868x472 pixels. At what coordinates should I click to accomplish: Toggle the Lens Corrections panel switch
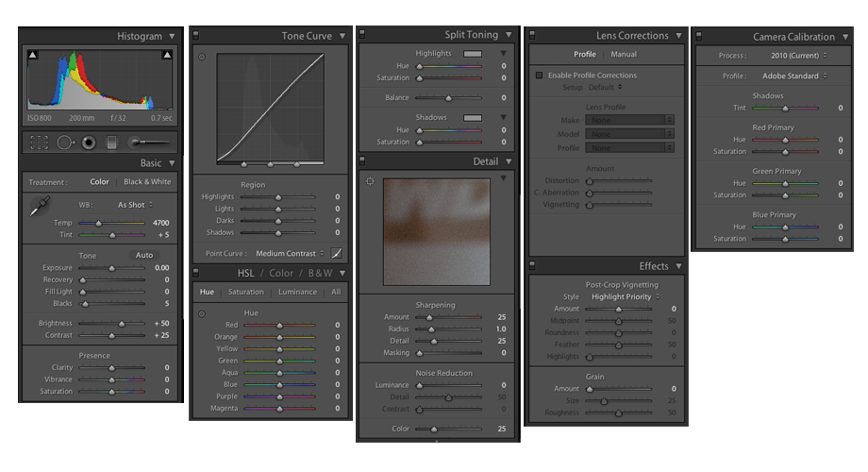point(532,36)
